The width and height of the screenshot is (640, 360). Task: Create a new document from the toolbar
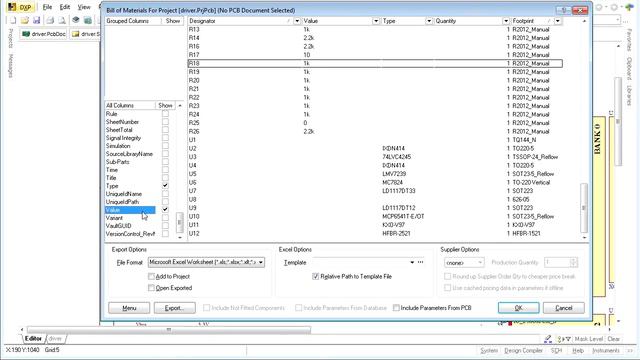[x=13, y=20]
